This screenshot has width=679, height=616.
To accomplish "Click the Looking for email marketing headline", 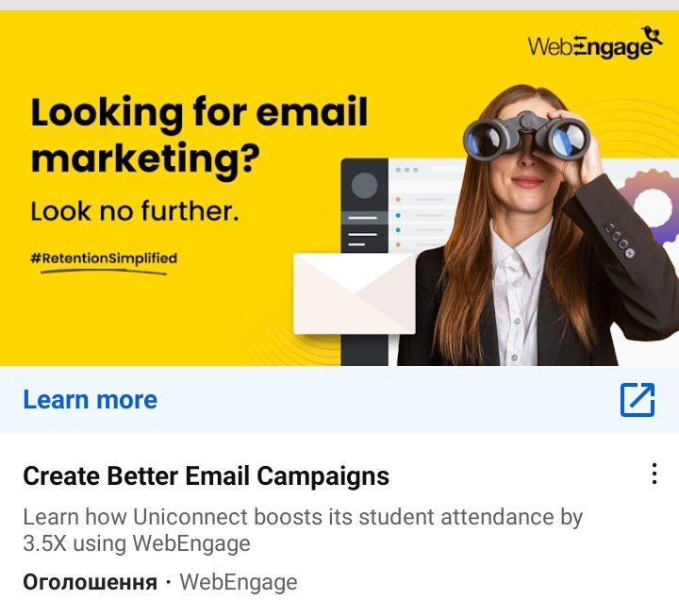I will tap(199, 137).
